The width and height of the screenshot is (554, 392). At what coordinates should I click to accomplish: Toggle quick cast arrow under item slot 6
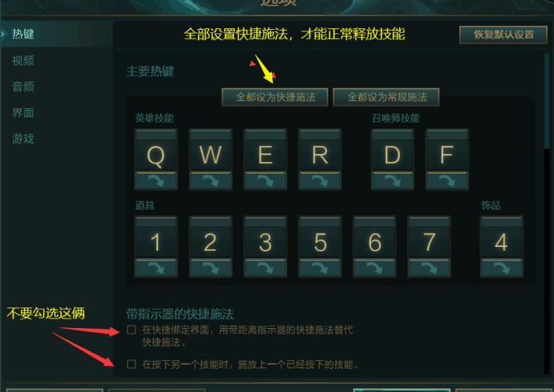pos(375,268)
